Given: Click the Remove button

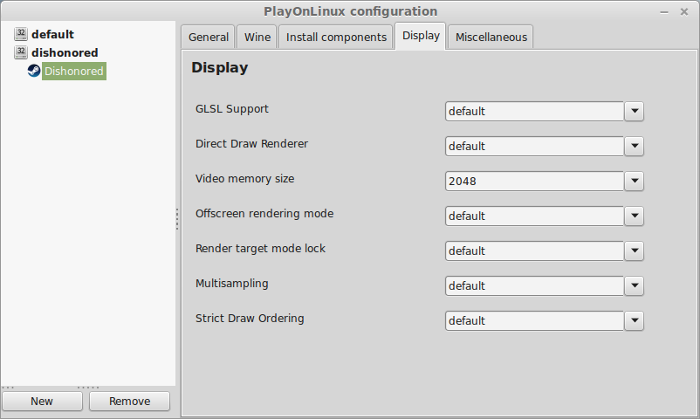Looking at the screenshot, I should [x=129, y=401].
